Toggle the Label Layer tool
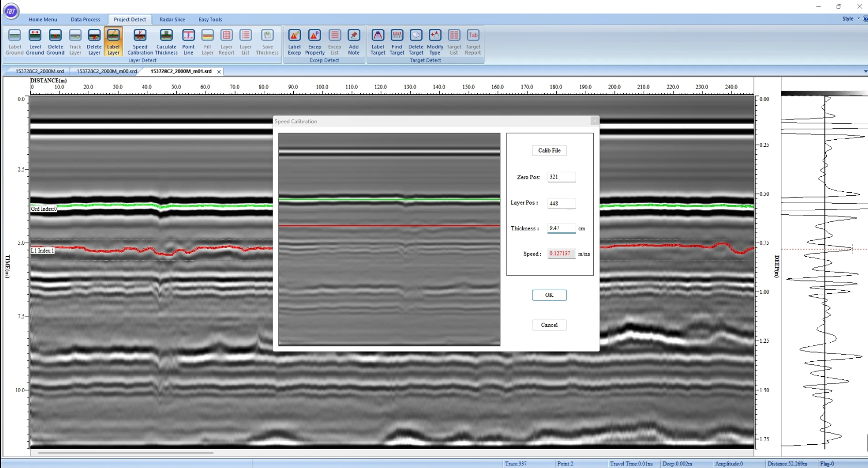 tap(113, 42)
